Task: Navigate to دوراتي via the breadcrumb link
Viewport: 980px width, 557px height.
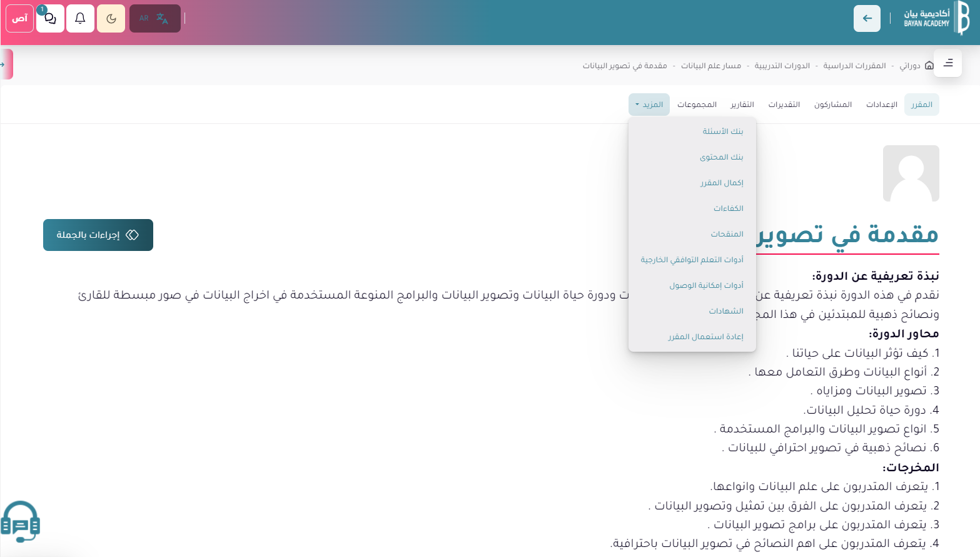Action: point(911,66)
